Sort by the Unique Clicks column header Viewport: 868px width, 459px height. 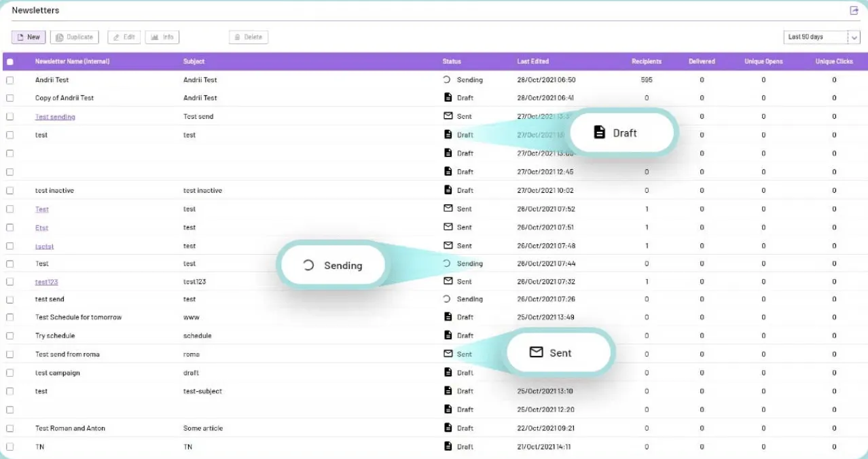[x=834, y=62]
